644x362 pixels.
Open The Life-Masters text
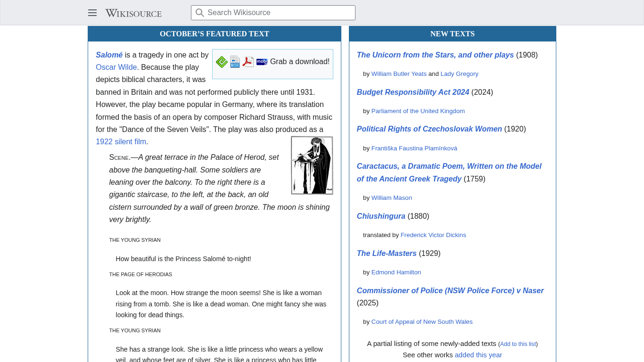pyautogui.click(x=387, y=254)
